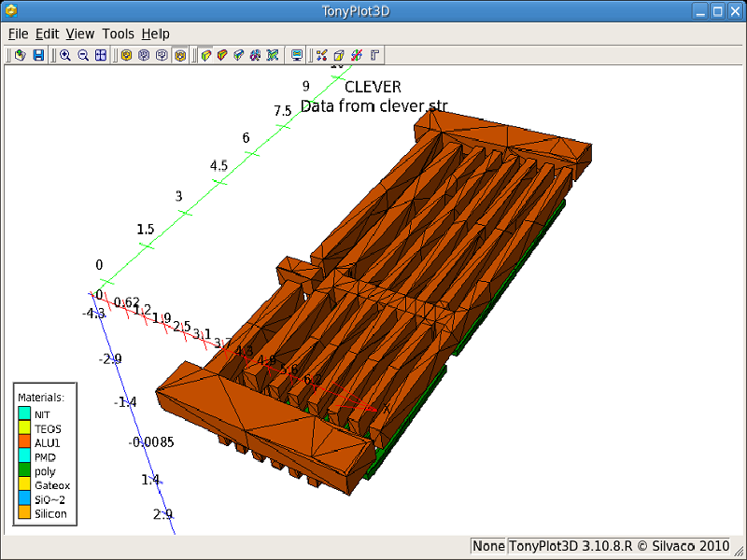Screen dimensions: 747x560
Task: Click the Zoom In magnifier icon
Action: tap(65, 55)
